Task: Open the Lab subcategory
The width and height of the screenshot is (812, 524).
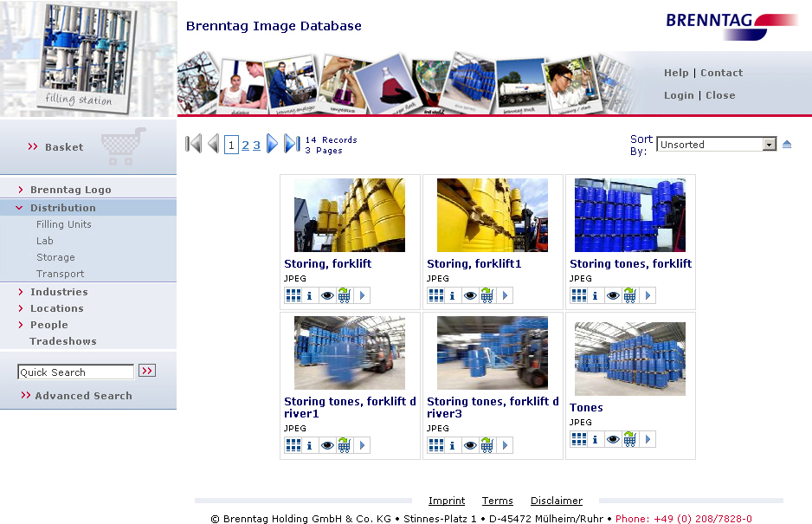Action: pyautogui.click(x=44, y=241)
